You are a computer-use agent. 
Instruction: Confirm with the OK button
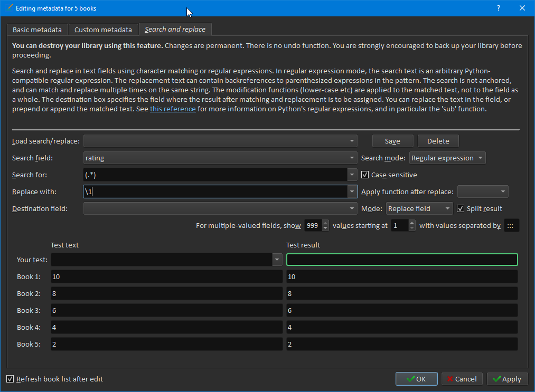click(x=416, y=379)
